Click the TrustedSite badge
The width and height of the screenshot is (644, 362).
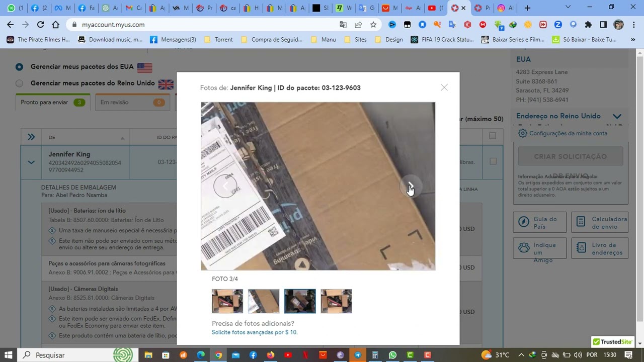click(612, 342)
